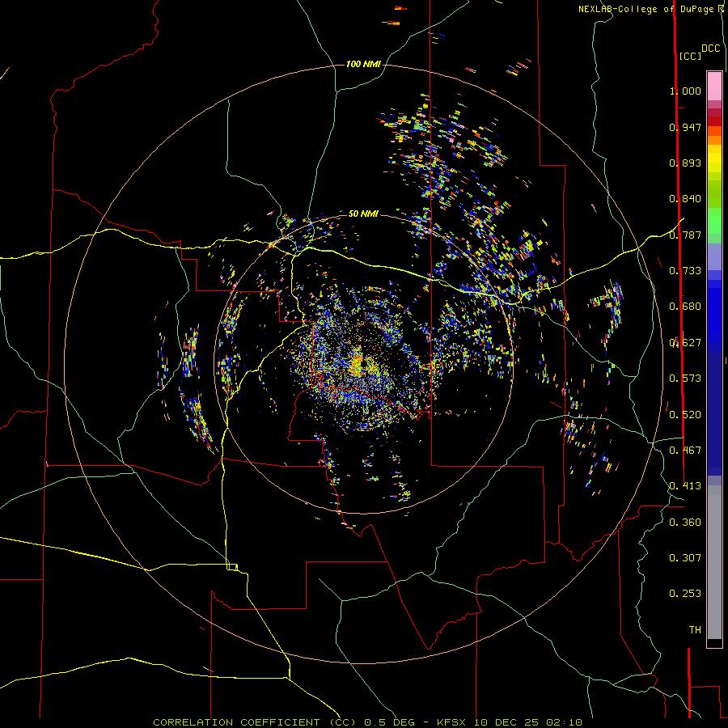Click the 0.840 legend value
Viewport: 728px width, 728px height.
685,199
